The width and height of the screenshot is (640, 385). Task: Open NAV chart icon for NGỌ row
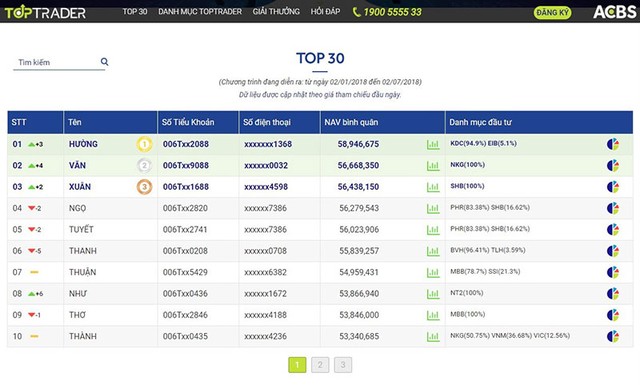(433, 209)
